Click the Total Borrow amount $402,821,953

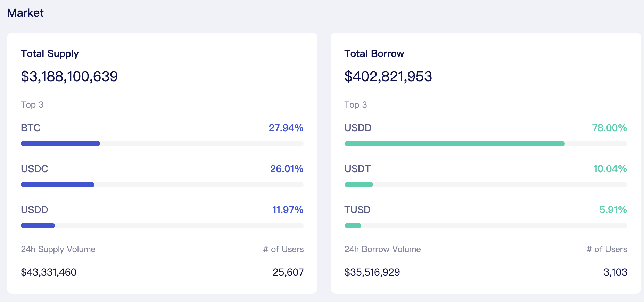tap(388, 76)
